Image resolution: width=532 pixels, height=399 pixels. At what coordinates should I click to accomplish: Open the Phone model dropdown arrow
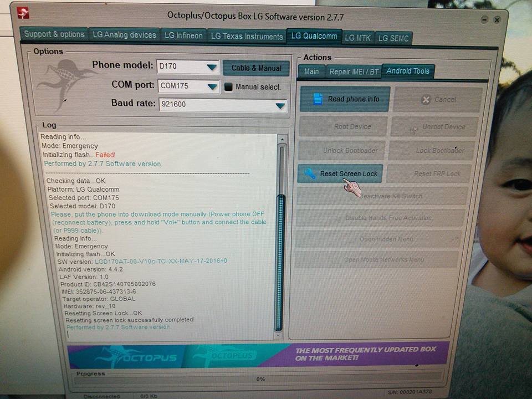click(x=212, y=67)
